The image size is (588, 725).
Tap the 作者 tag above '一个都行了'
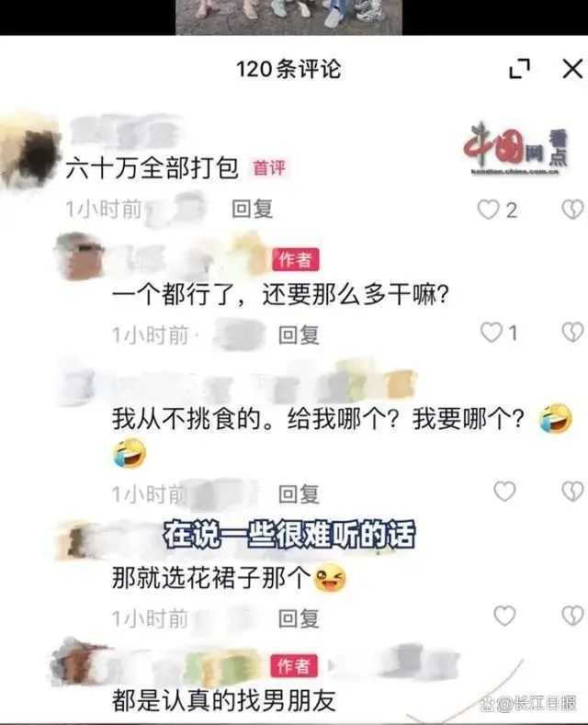(x=296, y=259)
